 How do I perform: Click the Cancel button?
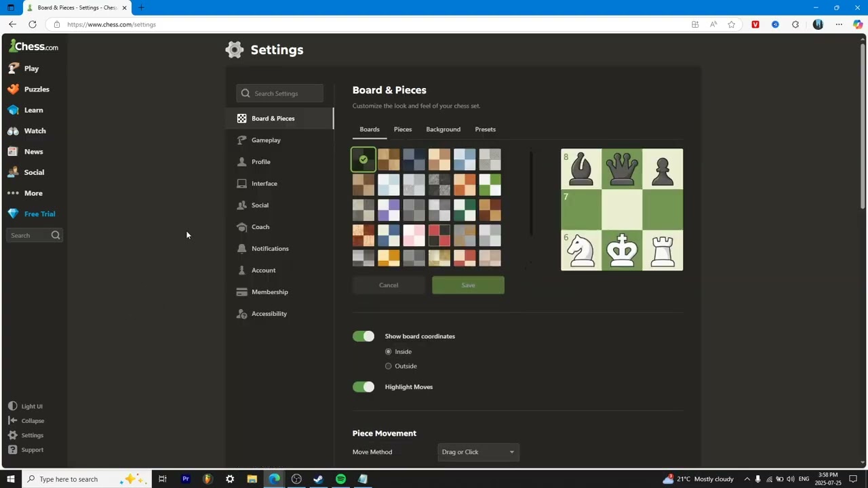click(389, 285)
